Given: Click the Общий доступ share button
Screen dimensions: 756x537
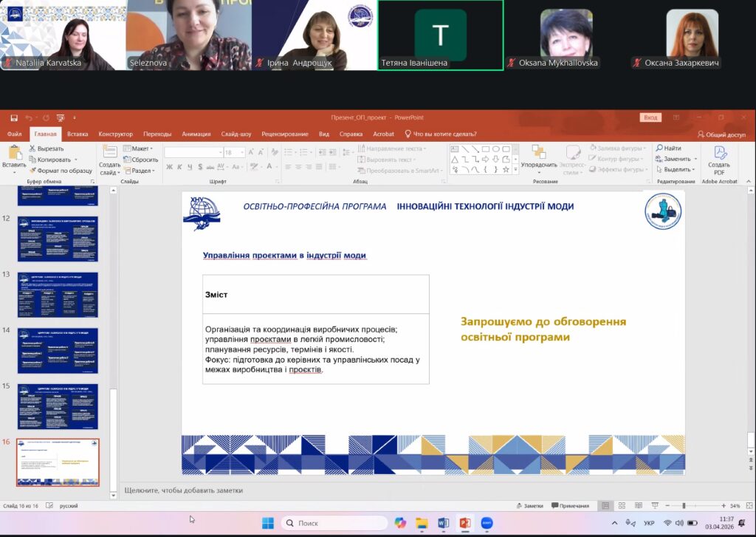Looking at the screenshot, I should 721,134.
